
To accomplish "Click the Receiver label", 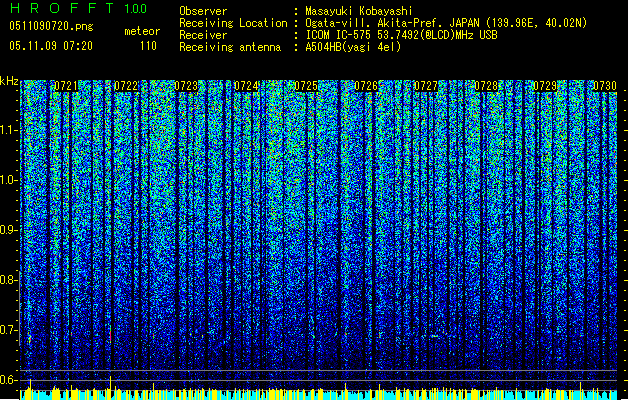I will pyautogui.click(x=203, y=35).
